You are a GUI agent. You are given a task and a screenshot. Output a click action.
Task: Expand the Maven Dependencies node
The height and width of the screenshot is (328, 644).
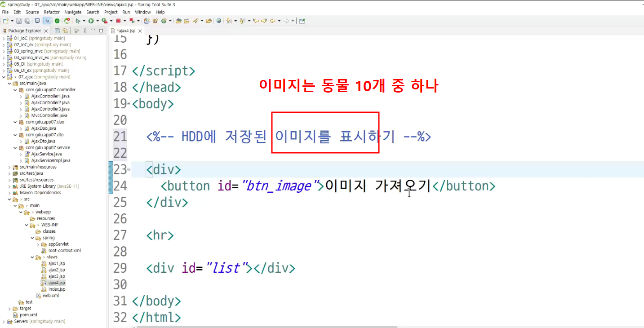pyautogui.click(x=9, y=193)
